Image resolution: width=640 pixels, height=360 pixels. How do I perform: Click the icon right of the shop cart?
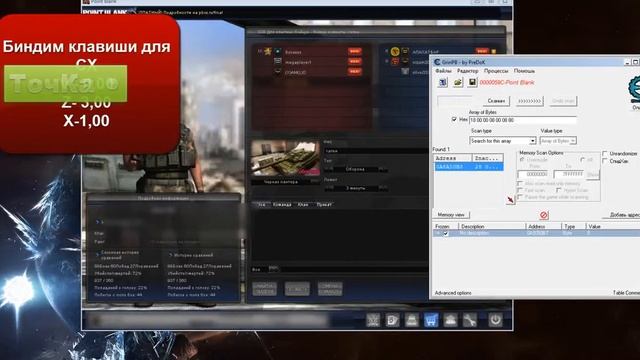[450, 320]
